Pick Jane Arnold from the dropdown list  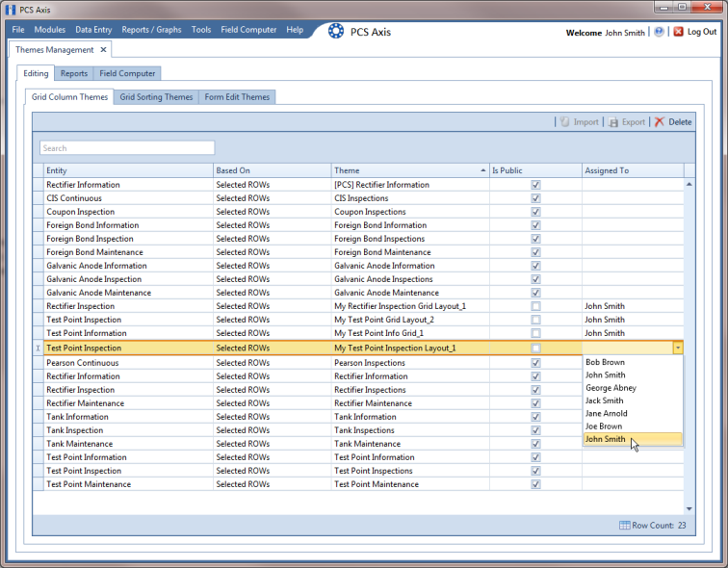click(x=633, y=413)
